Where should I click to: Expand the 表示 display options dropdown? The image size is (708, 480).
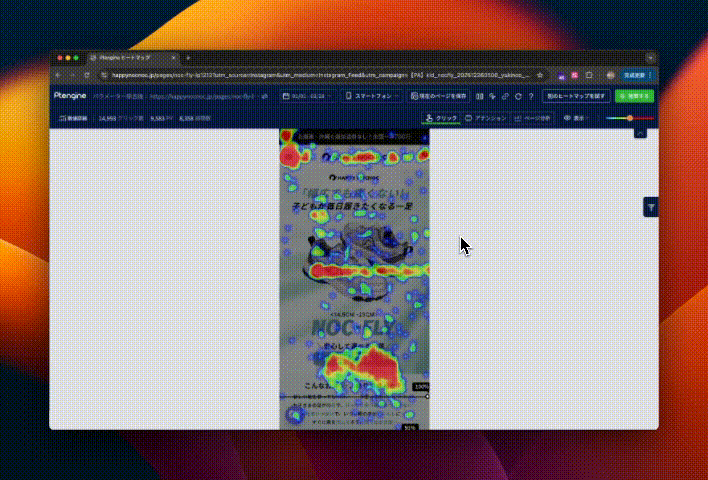coord(579,118)
